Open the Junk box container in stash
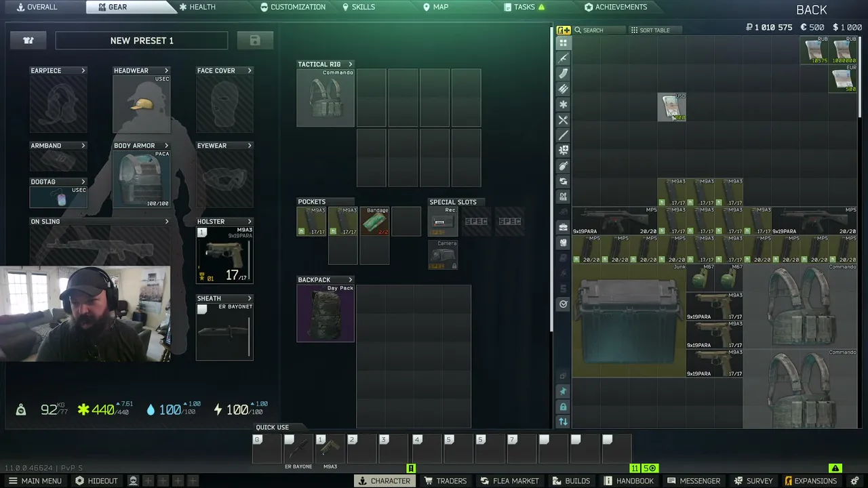Screen dimensions: 868x488 pyautogui.click(x=629, y=321)
